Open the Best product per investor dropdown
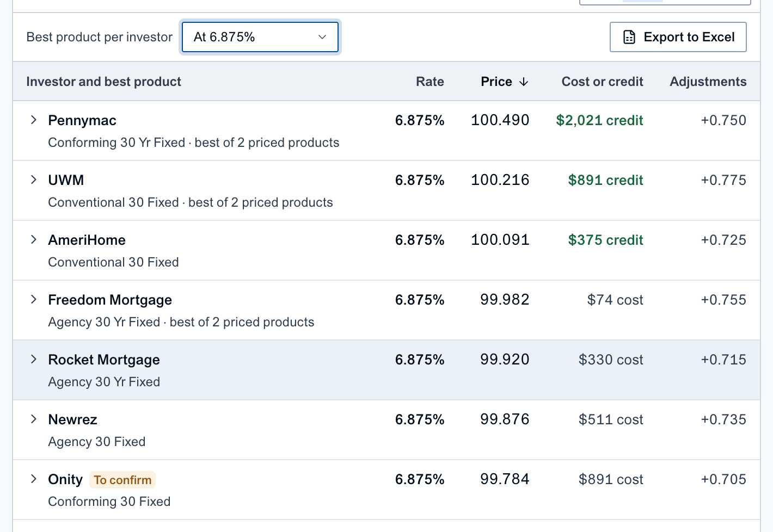 [260, 37]
